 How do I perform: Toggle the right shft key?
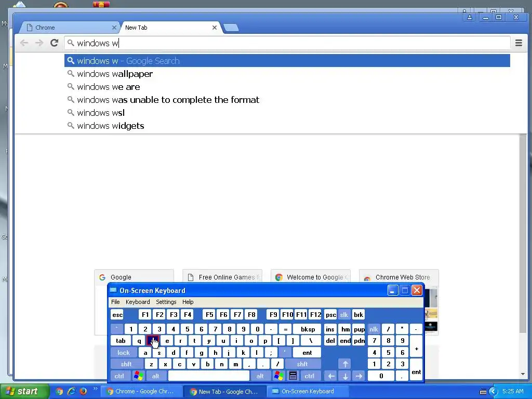coord(303,364)
